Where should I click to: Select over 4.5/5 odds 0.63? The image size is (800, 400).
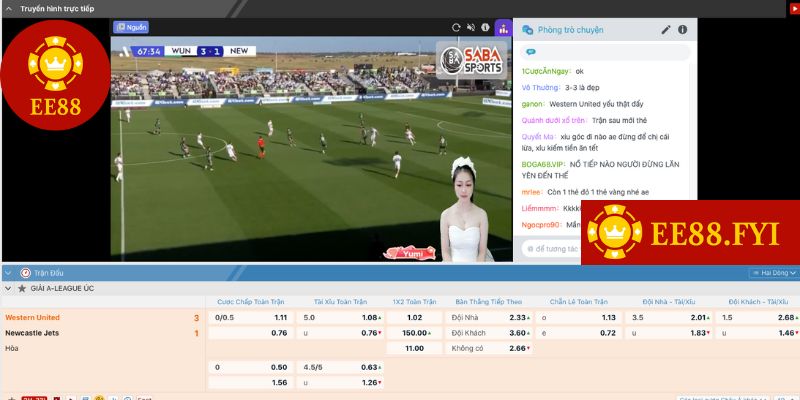(340, 367)
